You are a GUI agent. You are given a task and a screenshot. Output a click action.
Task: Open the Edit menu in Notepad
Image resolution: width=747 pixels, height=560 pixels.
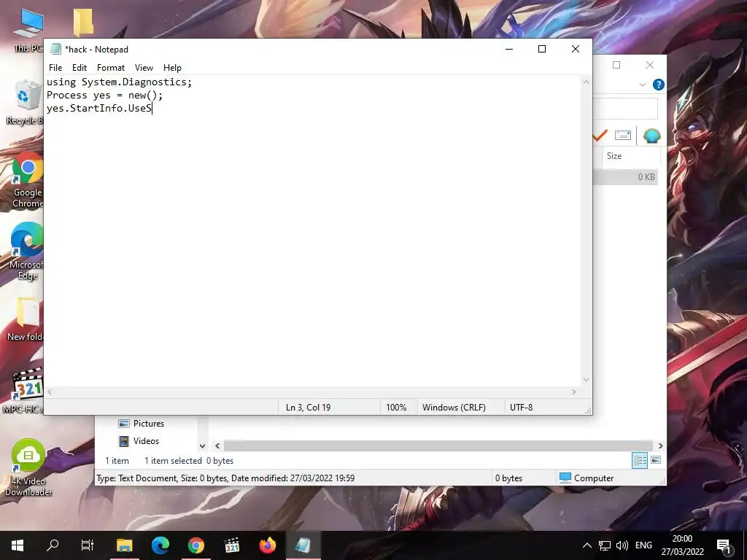pyautogui.click(x=79, y=68)
